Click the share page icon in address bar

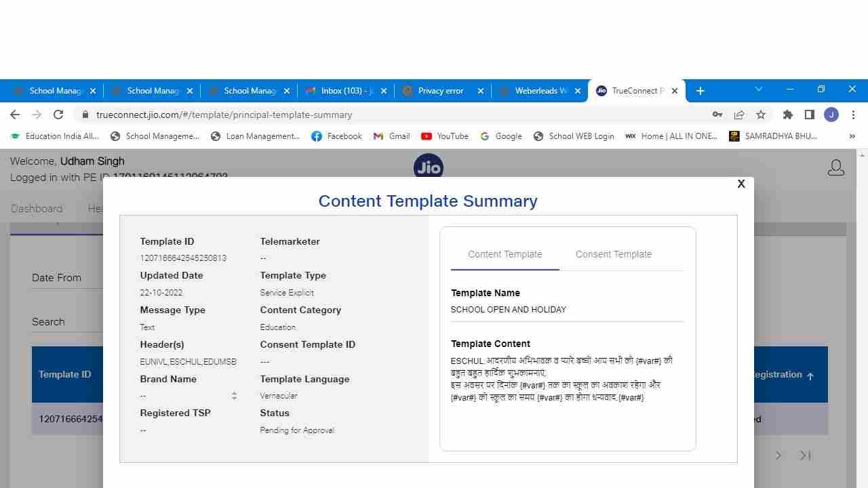point(739,115)
